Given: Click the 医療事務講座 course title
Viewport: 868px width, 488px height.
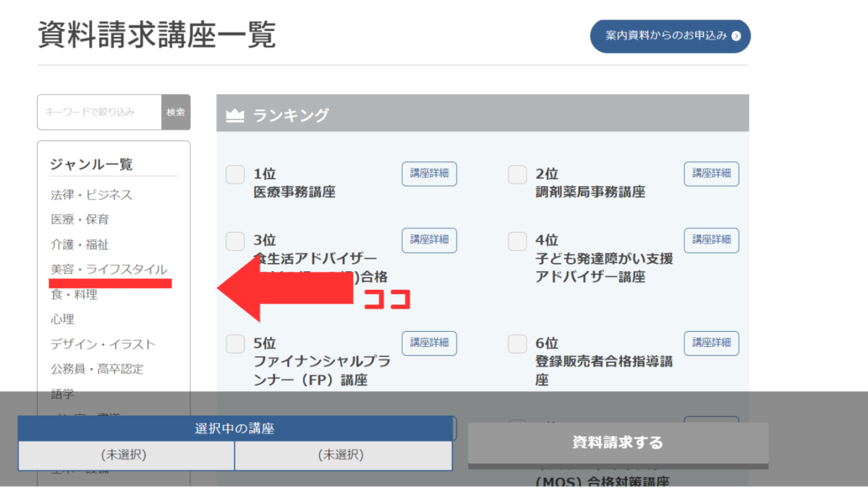Looking at the screenshot, I should point(294,192).
